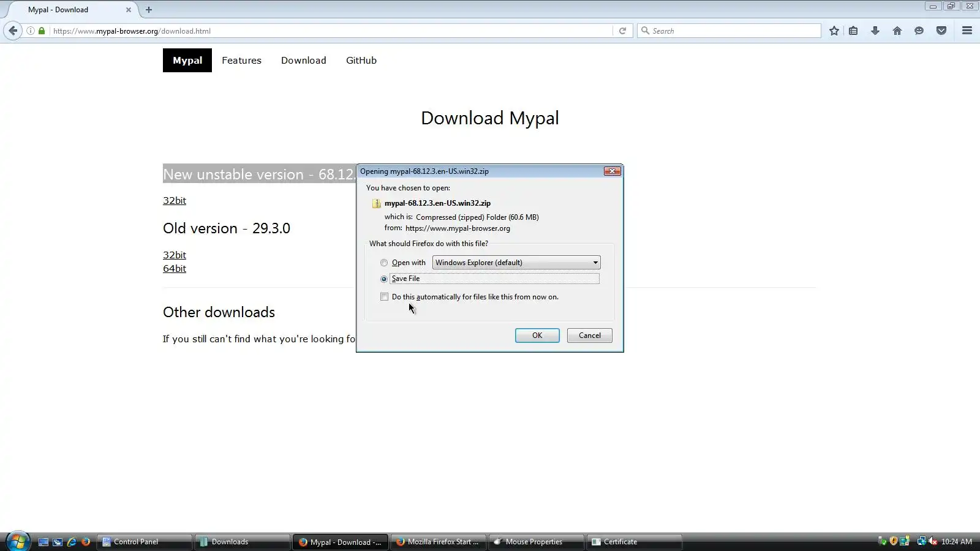Open the Features page
980x551 pixels.
[241, 60]
